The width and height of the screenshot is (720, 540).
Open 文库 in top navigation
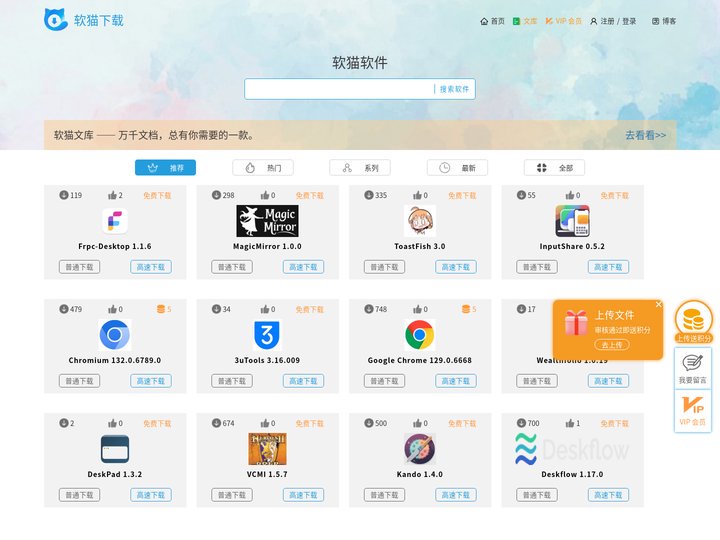pos(525,21)
